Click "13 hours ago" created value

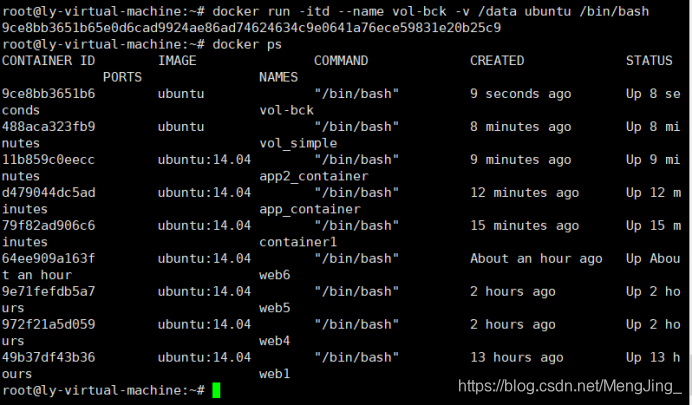(x=517, y=357)
